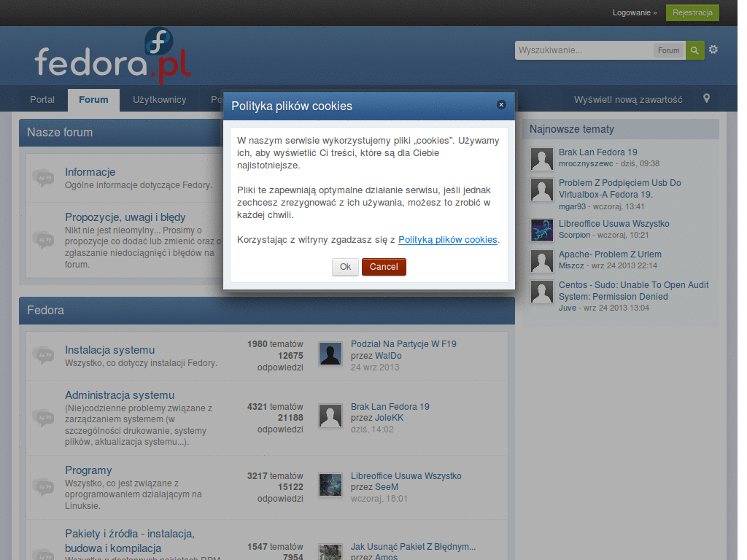Click Miszcz avatar in Najnowsze tematy
747x560 pixels.
542,261
